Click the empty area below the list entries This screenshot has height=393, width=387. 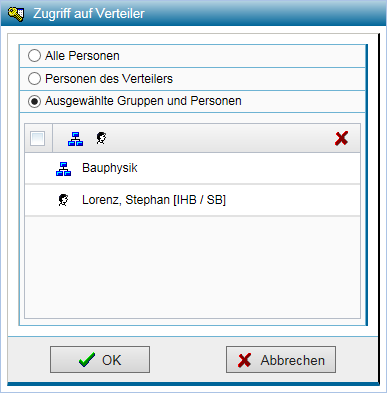pos(192,267)
